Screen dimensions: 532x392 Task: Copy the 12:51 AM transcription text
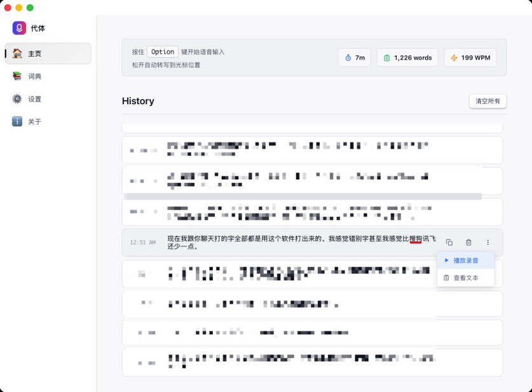[x=449, y=243]
